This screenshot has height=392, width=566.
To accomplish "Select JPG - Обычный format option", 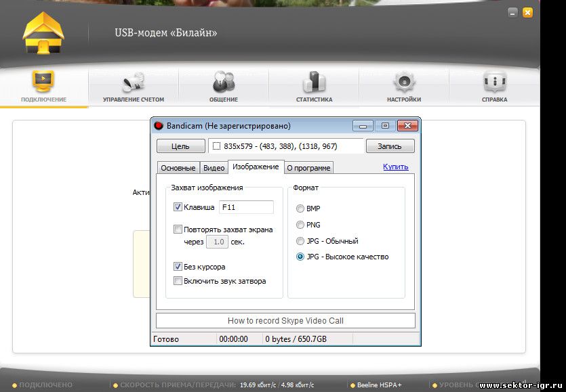I will pos(300,241).
